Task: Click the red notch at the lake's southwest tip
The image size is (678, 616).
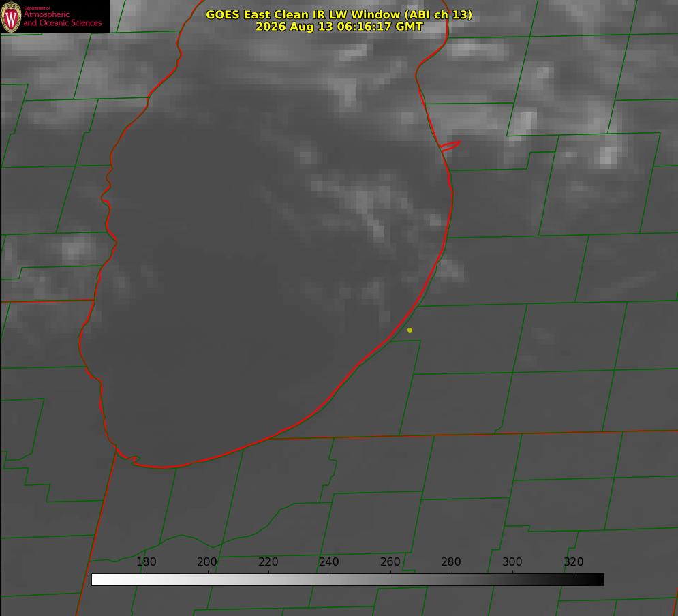Action: click(129, 458)
